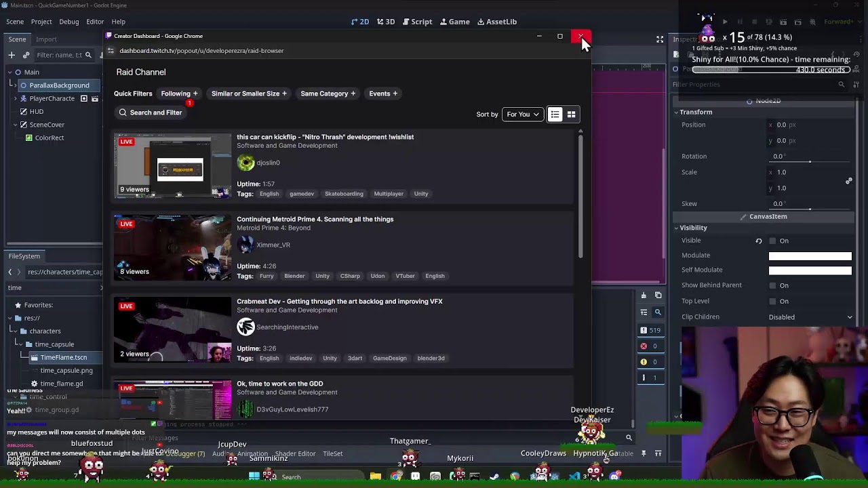Add the Same Category filter
The image size is (868, 488).
point(328,94)
